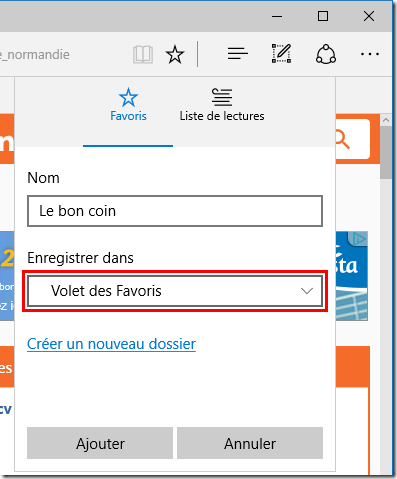Click the page scrollbar up arrow
The image size is (397, 479).
[x=386, y=120]
